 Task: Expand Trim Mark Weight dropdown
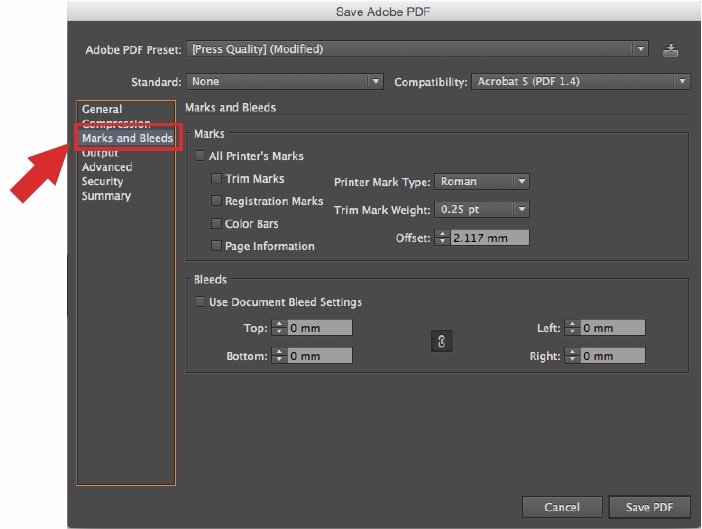point(482,209)
